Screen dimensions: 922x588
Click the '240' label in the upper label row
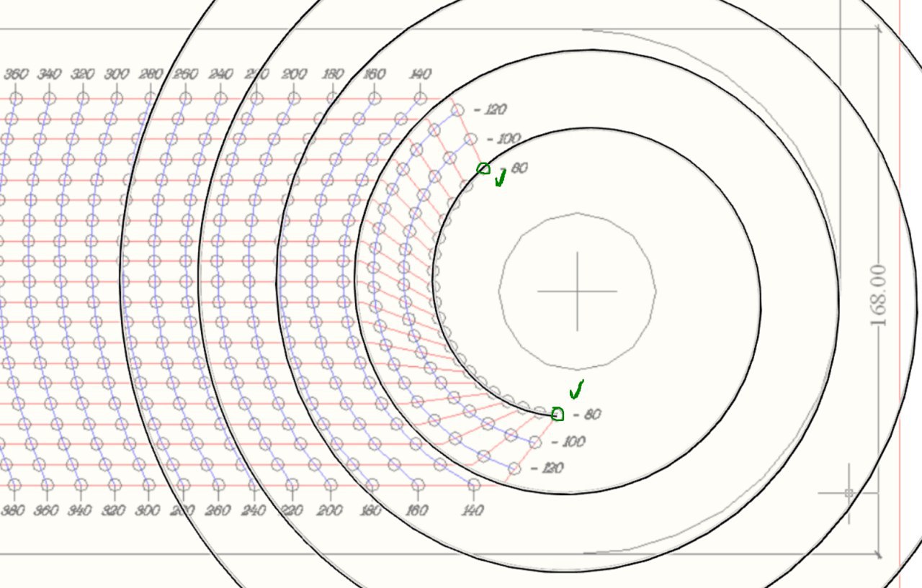(222, 74)
